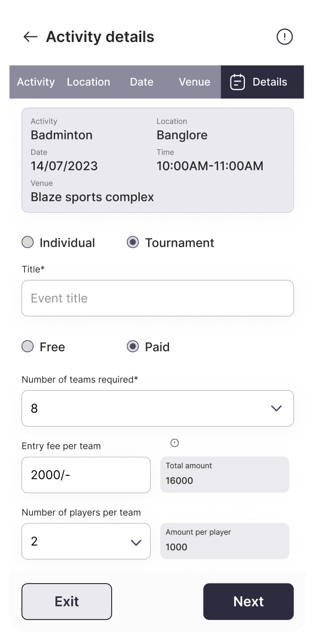Click the back arrow icon
Viewport: 316px width, 644px height.
[30, 37]
